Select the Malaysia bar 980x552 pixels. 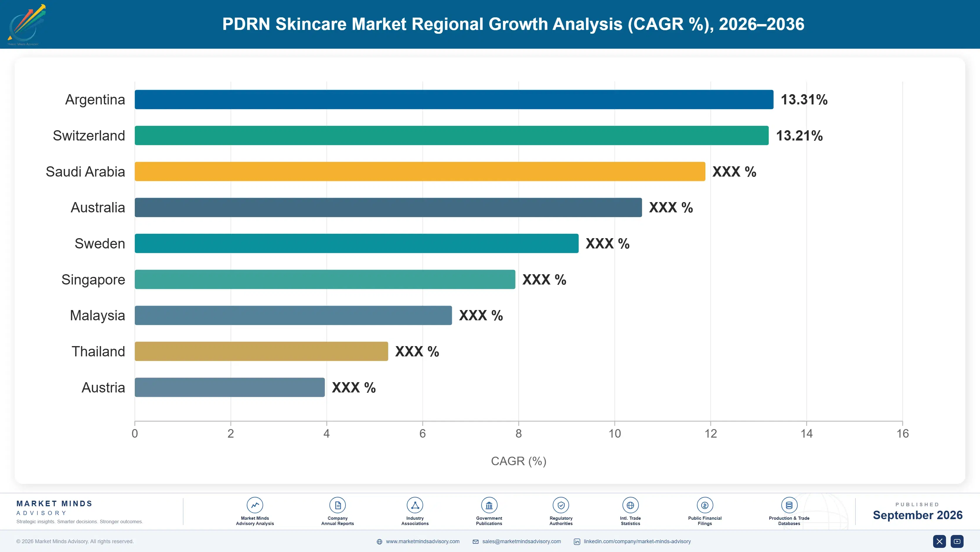pyautogui.click(x=293, y=315)
